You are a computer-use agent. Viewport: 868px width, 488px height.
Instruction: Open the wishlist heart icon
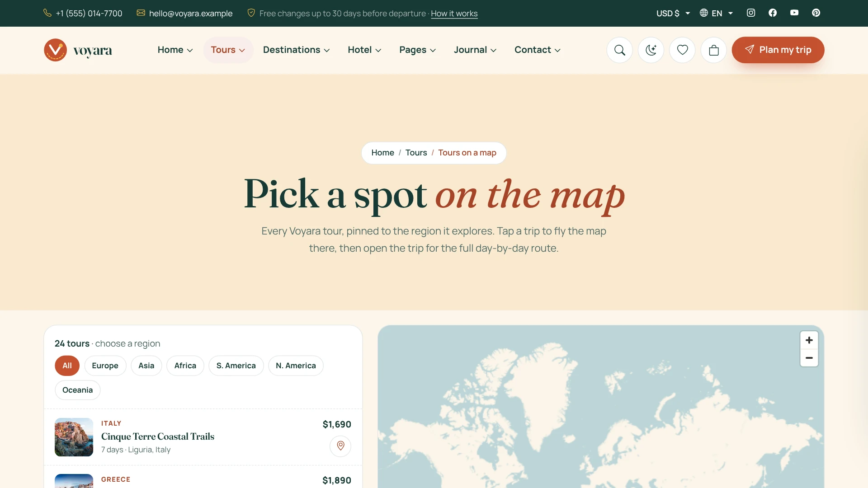tap(683, 50)
